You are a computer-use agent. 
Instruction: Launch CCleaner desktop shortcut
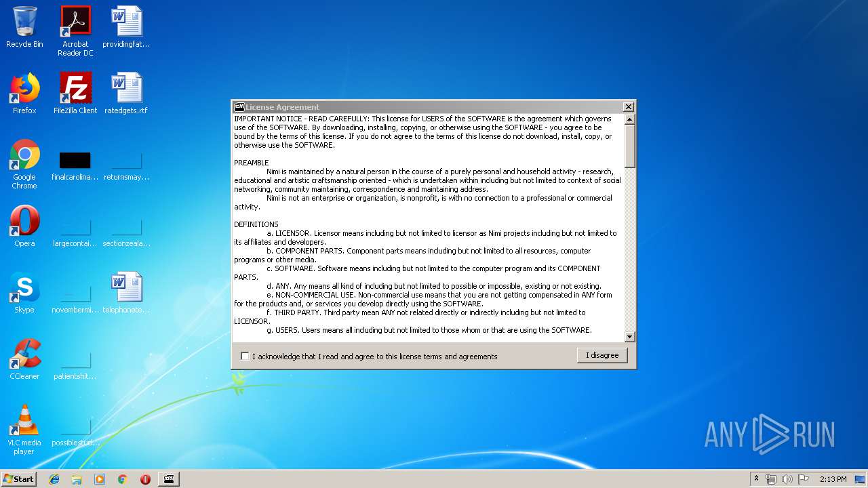pyautogui.click(x=24, y=359)
